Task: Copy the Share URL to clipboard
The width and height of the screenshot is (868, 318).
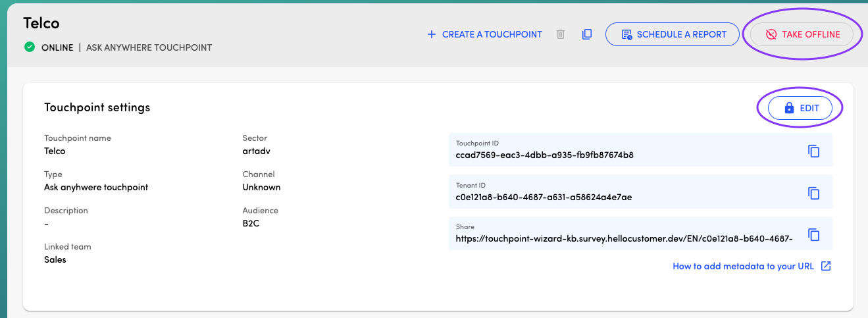Action: [813, 234]
